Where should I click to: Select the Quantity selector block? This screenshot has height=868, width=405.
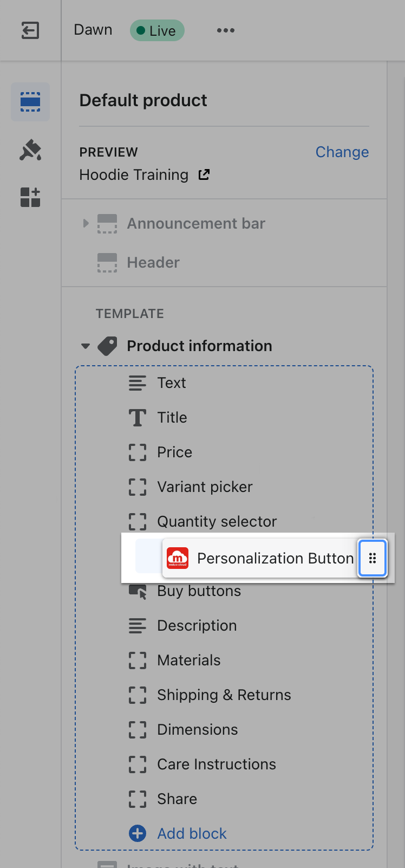tap(217, 522)
